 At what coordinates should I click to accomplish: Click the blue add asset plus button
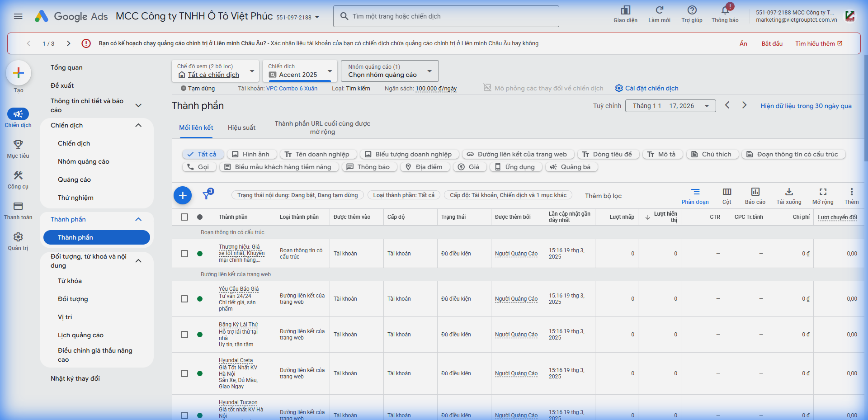[x=183, y=195]
